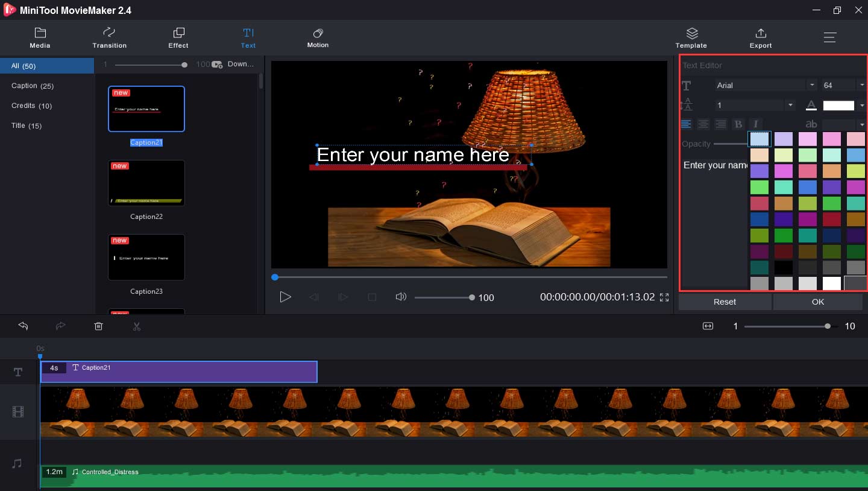Click the Split scissors icon

pyautogui.click(x=137, y=326)
